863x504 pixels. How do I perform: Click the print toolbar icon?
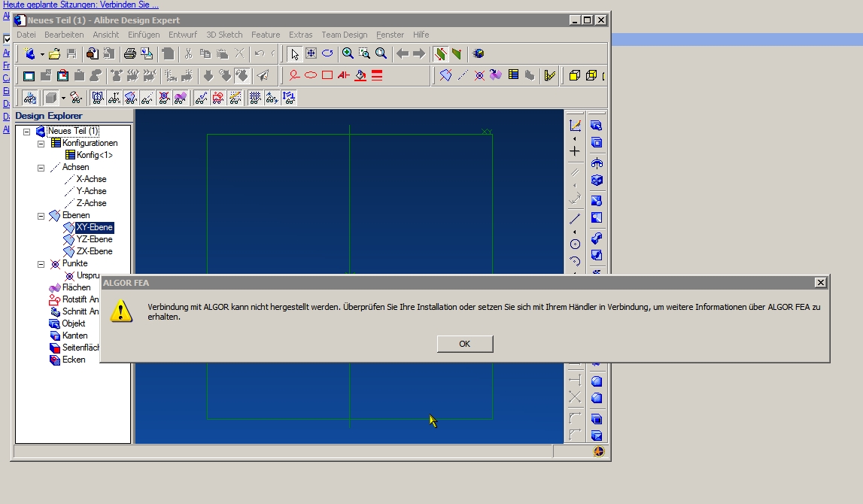coord(130,54)
